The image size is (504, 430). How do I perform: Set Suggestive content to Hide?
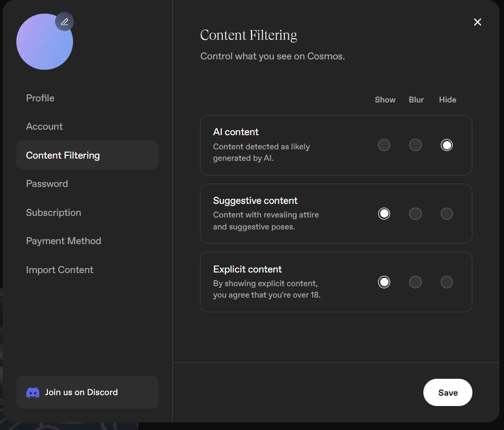[446, 214]
